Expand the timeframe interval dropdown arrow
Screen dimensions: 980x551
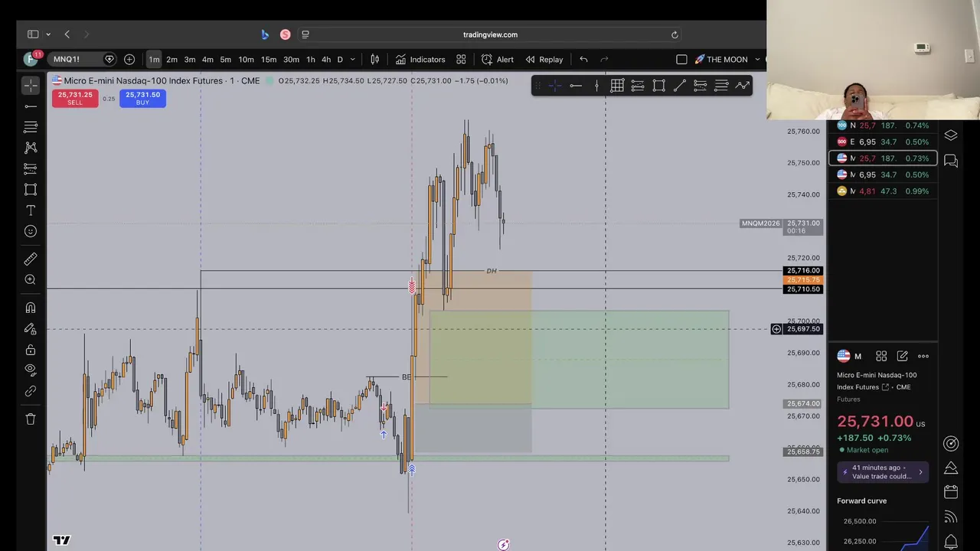(353, 59)
